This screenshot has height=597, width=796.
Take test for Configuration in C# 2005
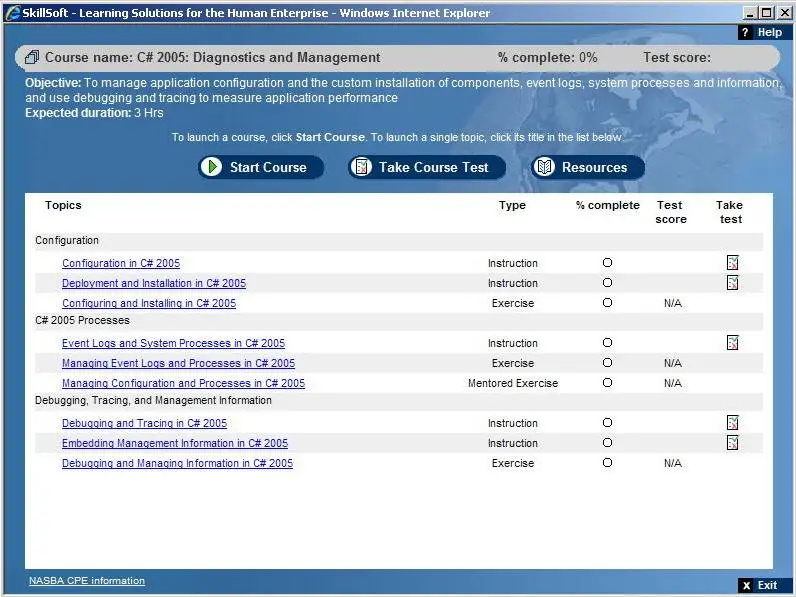tap(732, 262)
